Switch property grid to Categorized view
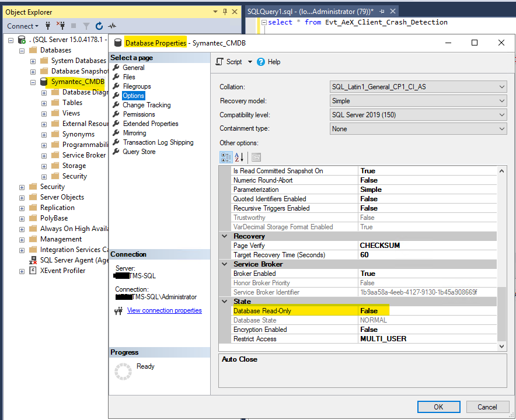This screenshot has height=420, width=516. [225, 157]
